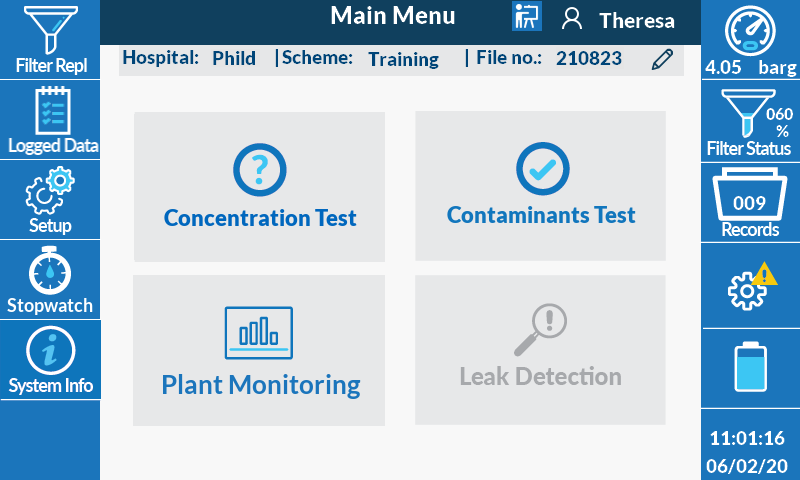Tap the pressure gauge barg indicator
Viewport: 800px width, 480px height.
coord(750,40)
